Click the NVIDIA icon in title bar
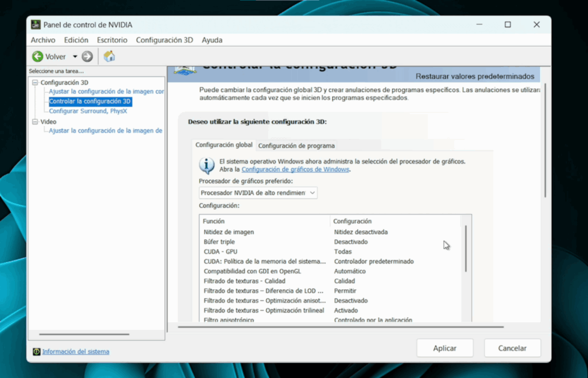Image resolution: width=588 pixels, height=378 pixels. [36, 25]
